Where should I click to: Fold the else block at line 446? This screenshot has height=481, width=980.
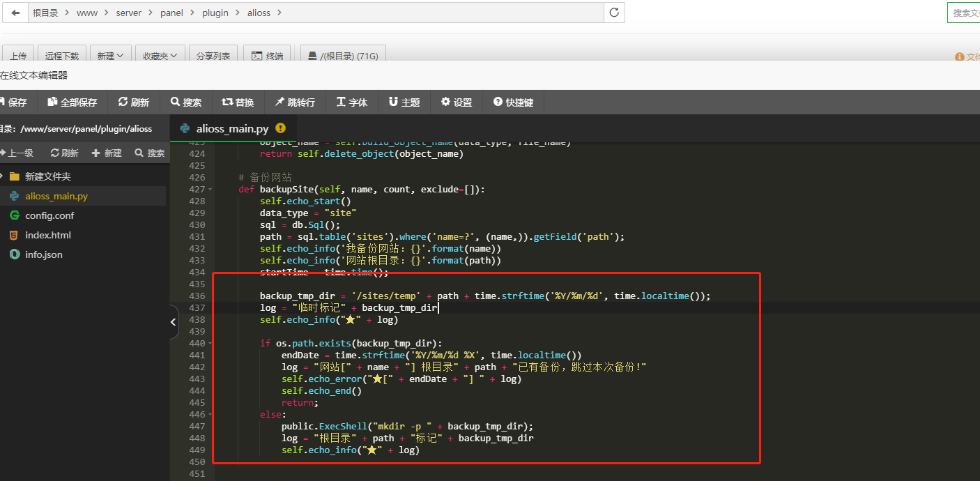[x=211, y=415]
